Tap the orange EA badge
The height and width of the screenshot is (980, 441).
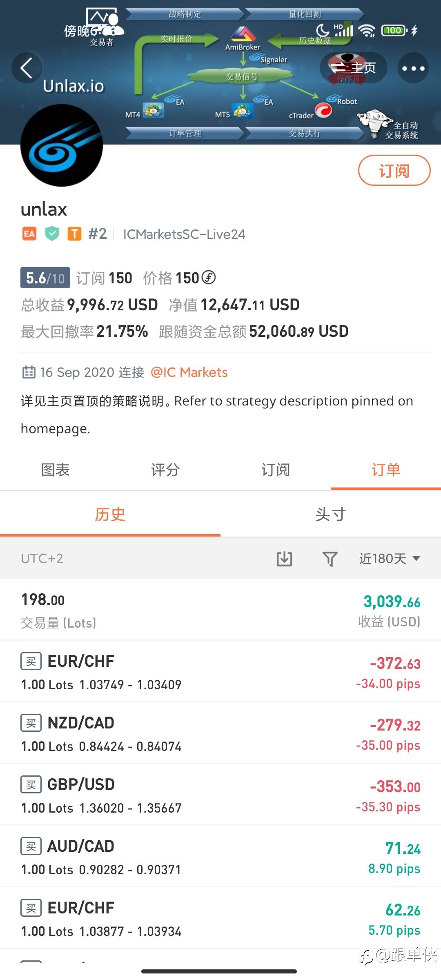(29, 234)
